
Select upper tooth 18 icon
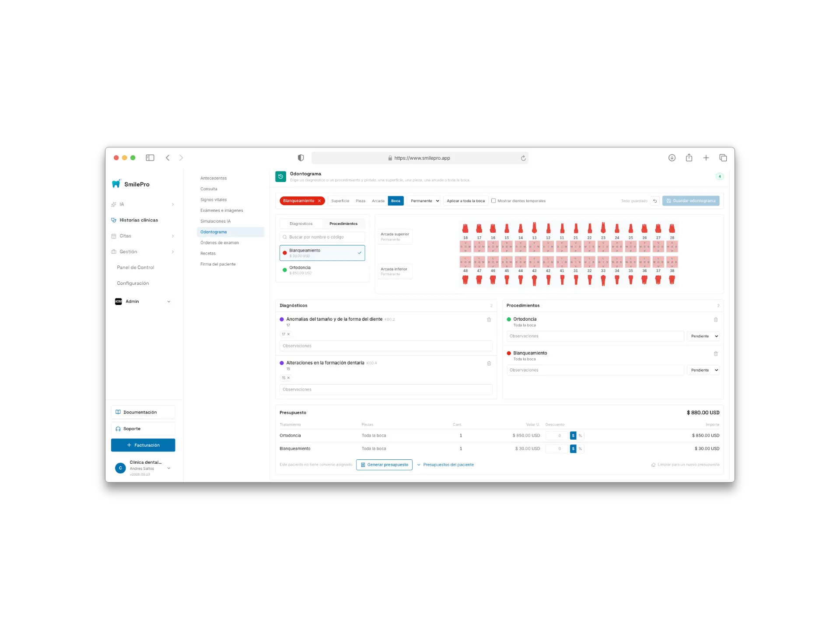(x=465, y=228)
